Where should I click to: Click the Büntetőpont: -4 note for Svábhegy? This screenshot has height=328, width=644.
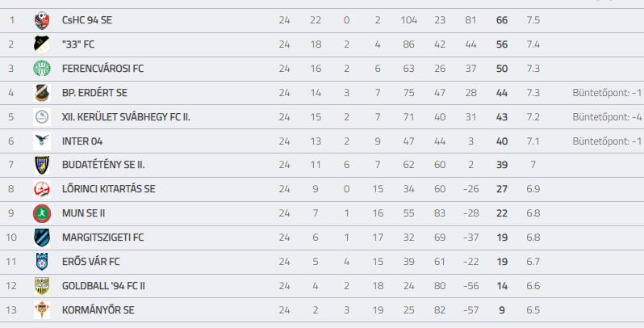pos(607,117)
